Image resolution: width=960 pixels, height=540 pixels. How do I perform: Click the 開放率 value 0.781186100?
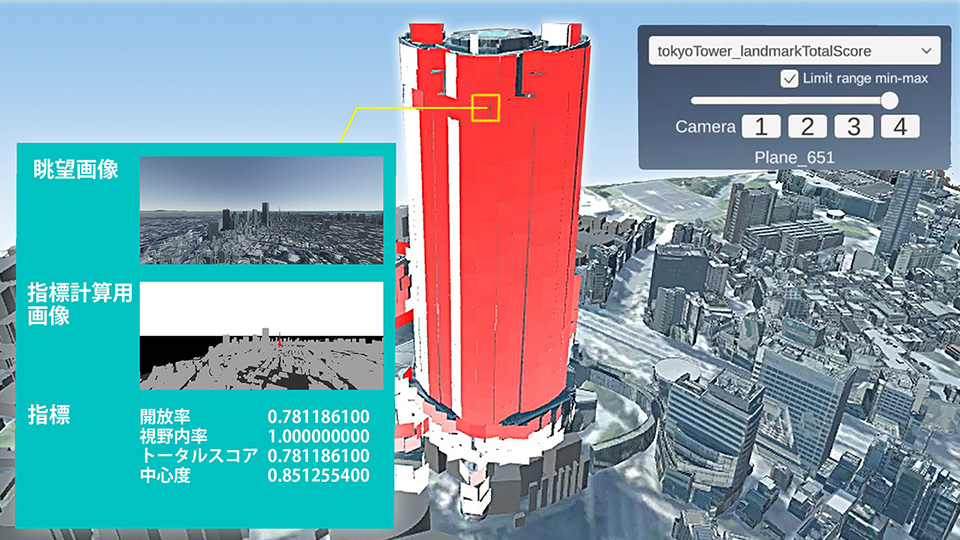(319, 415)
